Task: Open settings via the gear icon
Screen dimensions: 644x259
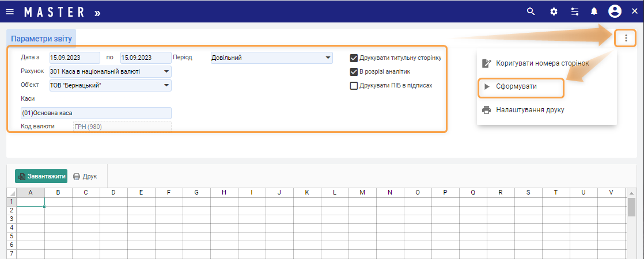Action: click(x=554, y=12)
